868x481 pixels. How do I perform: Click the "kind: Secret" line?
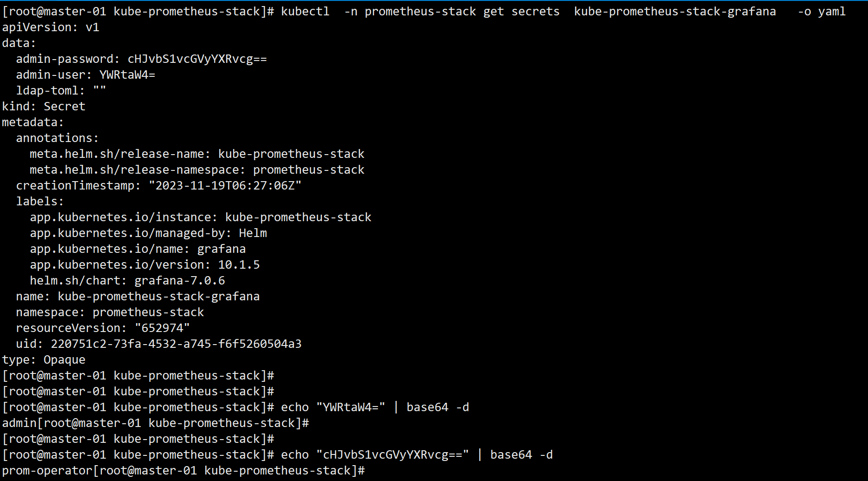(44, 107)
